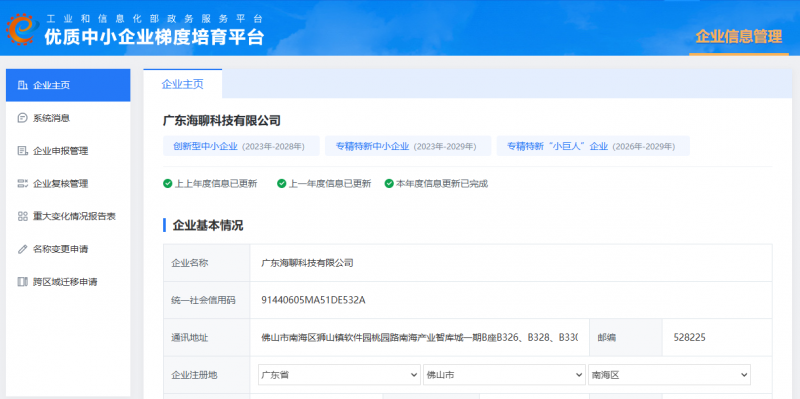Click the 企业名称 value 广东海聊科技有限公司
Image resolution: width=800 pixels, height=399 pixels.
click(x=307, y=263)
